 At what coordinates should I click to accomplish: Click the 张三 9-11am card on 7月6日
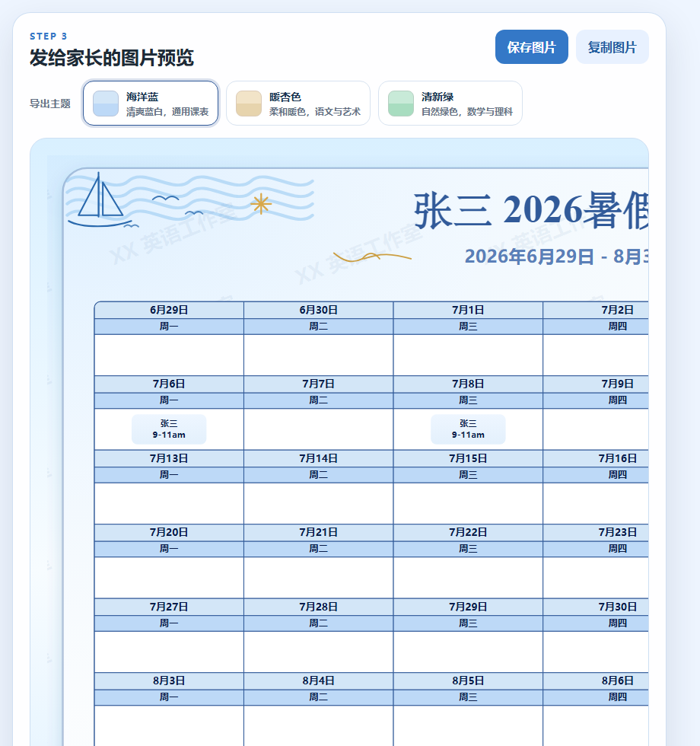[x=169, y=429]
